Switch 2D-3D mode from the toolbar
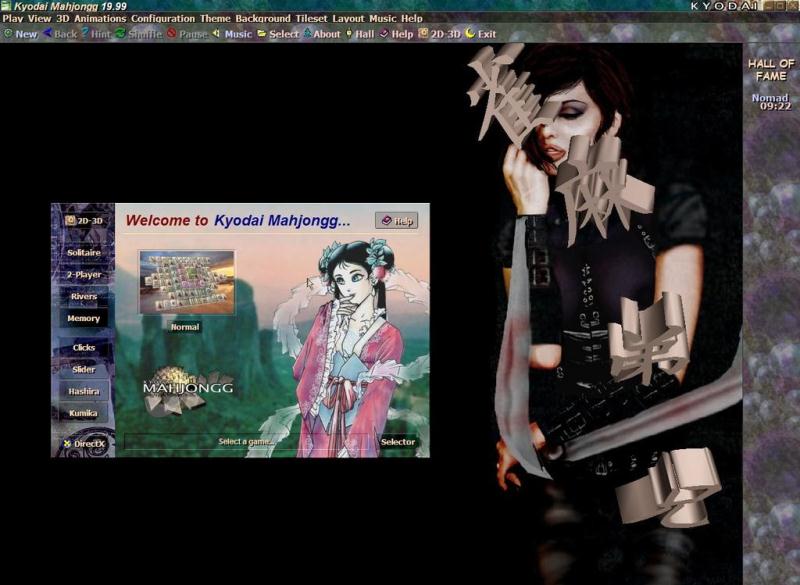The width and height of the screenshot is (800, 585). tap(439, 34)
